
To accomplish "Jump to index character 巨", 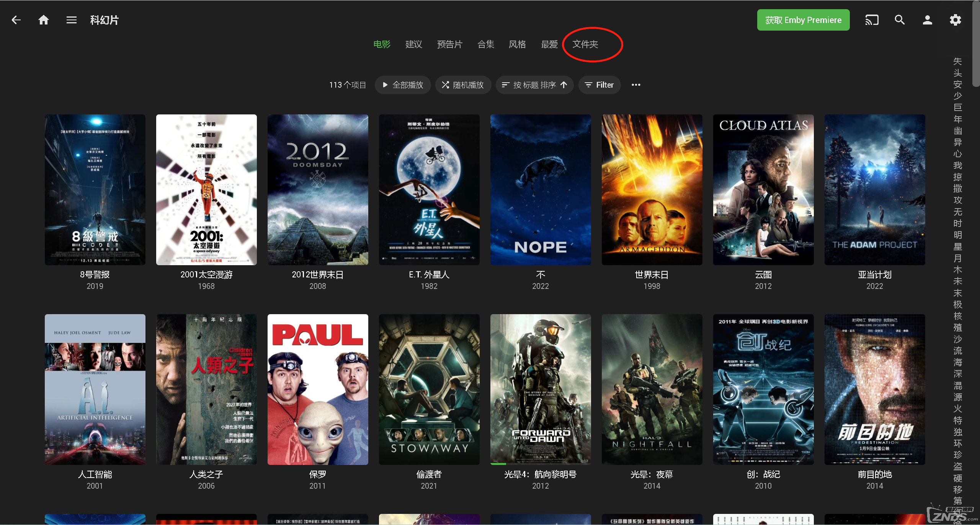I will tap(957, 108).
